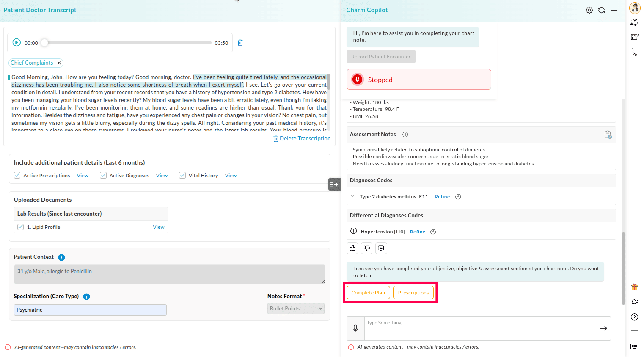The width and height of the screenshot is (644, 357).
Task: Open the task checklist sidebar icon
Action: pyautogui.click(x=634, y=37)
